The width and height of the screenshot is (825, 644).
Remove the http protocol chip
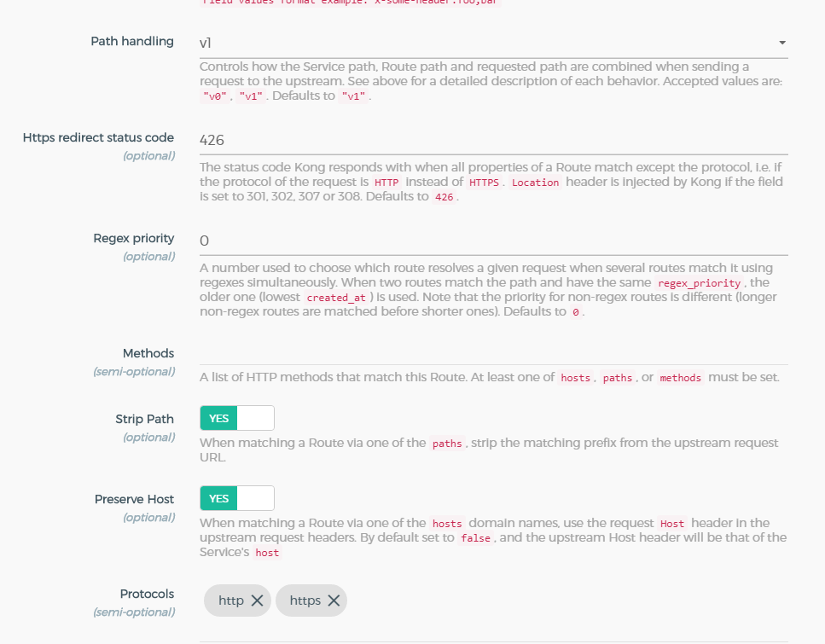257,600
